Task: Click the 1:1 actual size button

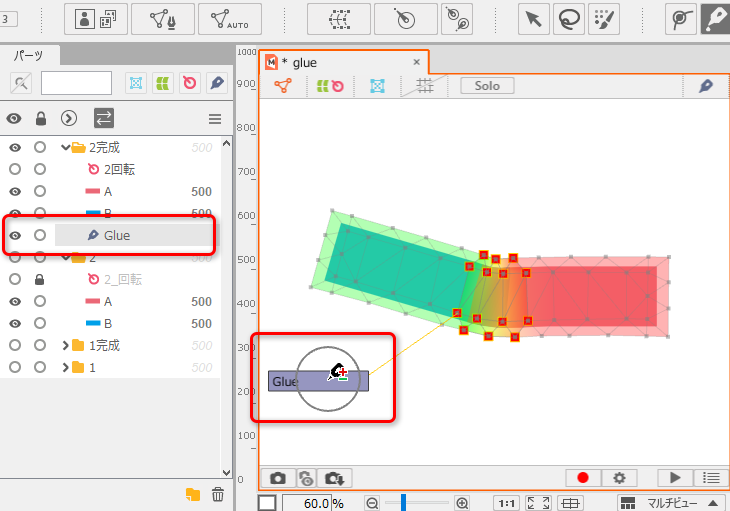Action: coord(506,503)
